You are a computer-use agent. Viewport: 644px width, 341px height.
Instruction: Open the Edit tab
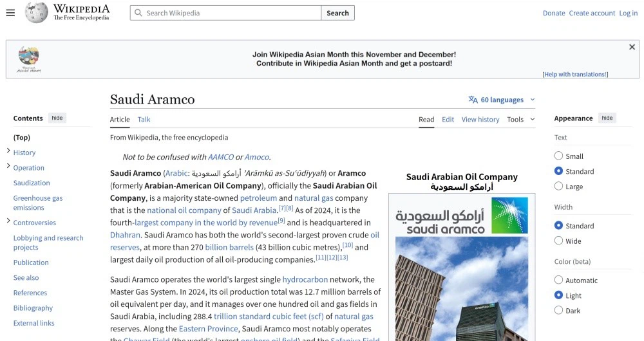448,120
